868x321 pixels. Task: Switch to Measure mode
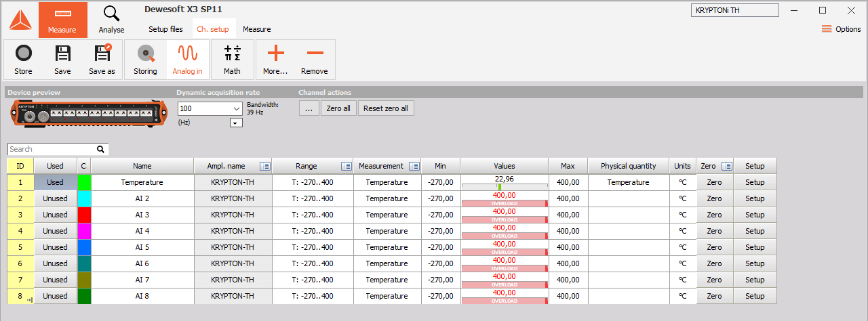[x=62, y=20]
